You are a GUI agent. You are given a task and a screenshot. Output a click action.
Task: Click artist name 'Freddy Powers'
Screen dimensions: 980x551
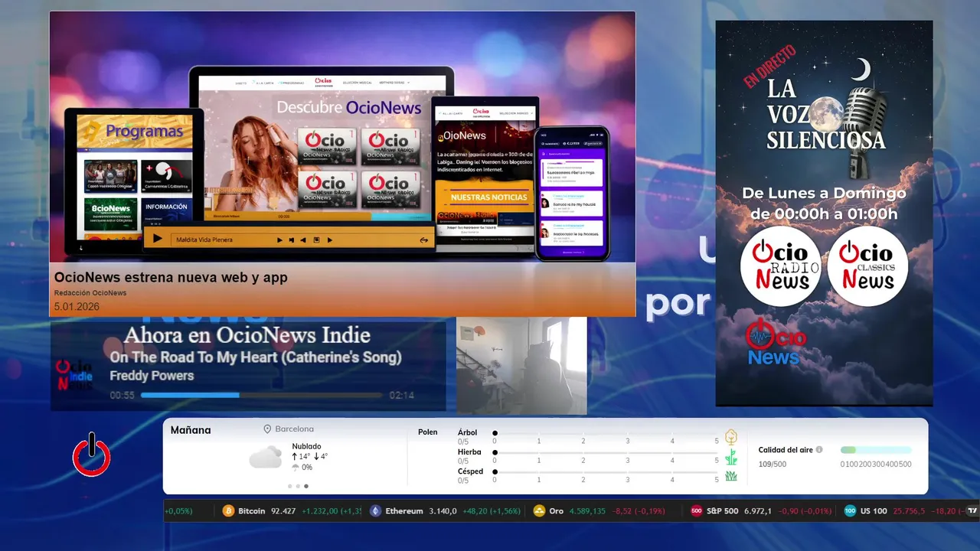pyautogui.click(x=152, y=376)
